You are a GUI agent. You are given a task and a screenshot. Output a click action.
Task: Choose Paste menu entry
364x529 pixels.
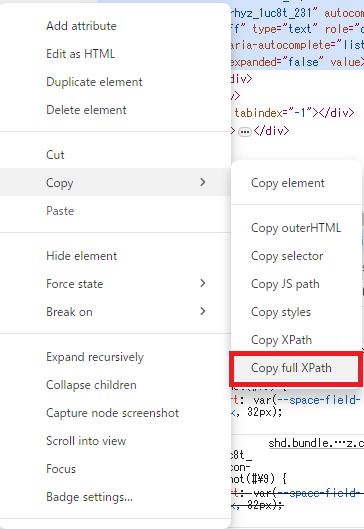click(x=60, y=211)
